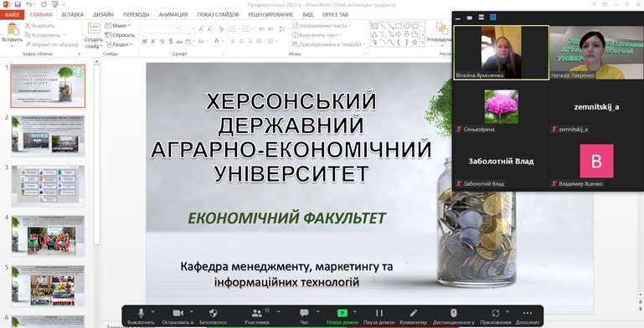Click Формат по образцу format painter
Screen dimensions: 644x328
coord(52,44)
